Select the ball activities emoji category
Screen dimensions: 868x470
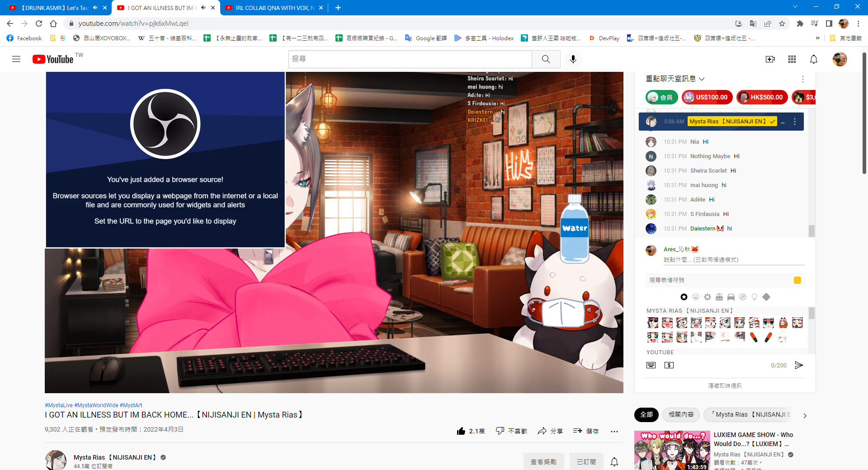pyautogui.click(x=743, y=297)
